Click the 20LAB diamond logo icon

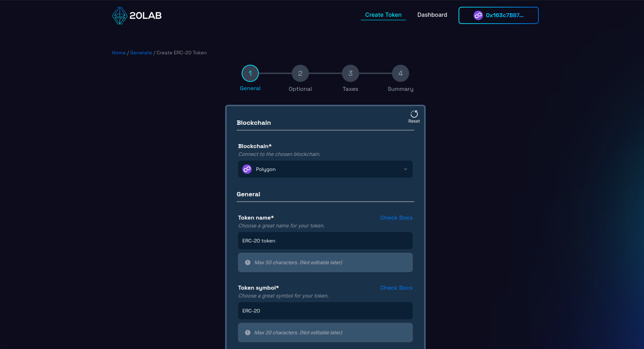coord(120,15)
